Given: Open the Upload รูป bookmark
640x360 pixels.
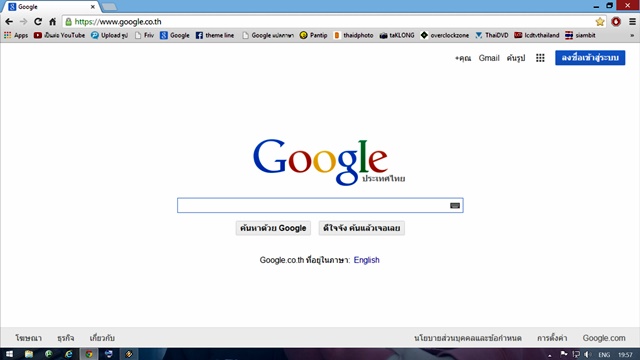Looking at the screenshot, I should point(109,36).
